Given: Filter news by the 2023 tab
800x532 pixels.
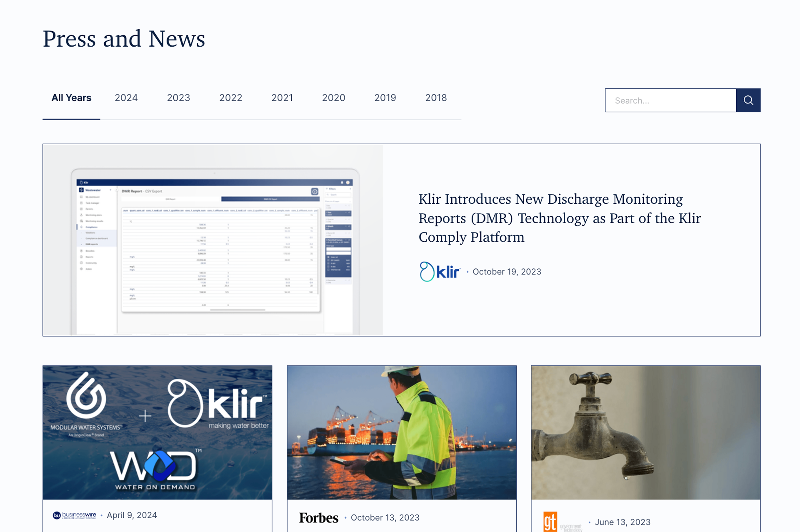Looking at the screenshot, I should (178, 98).
